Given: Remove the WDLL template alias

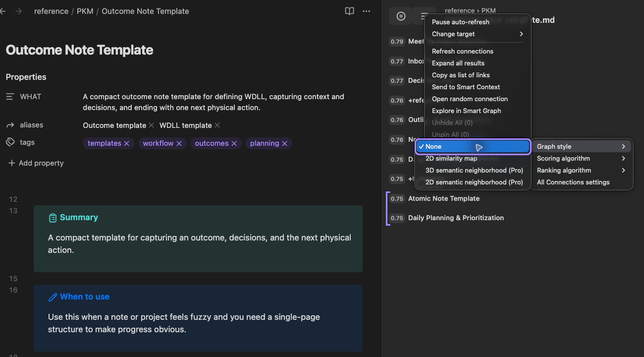Looking at the screenshot, I should click(x=217, y=125).
